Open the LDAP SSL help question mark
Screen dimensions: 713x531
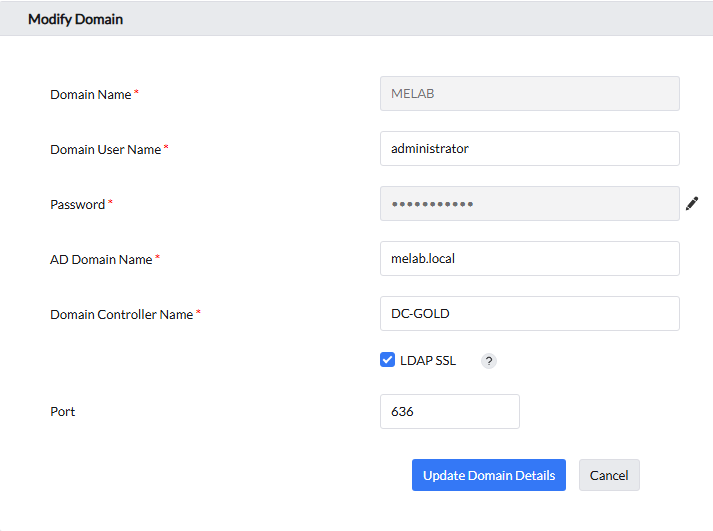click(x=489, y=361)
